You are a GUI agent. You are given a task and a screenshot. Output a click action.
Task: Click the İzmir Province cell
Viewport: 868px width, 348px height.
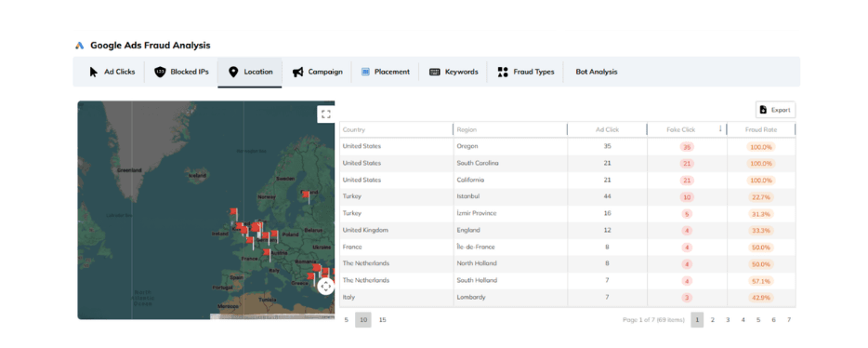click(x=510, y=213)
